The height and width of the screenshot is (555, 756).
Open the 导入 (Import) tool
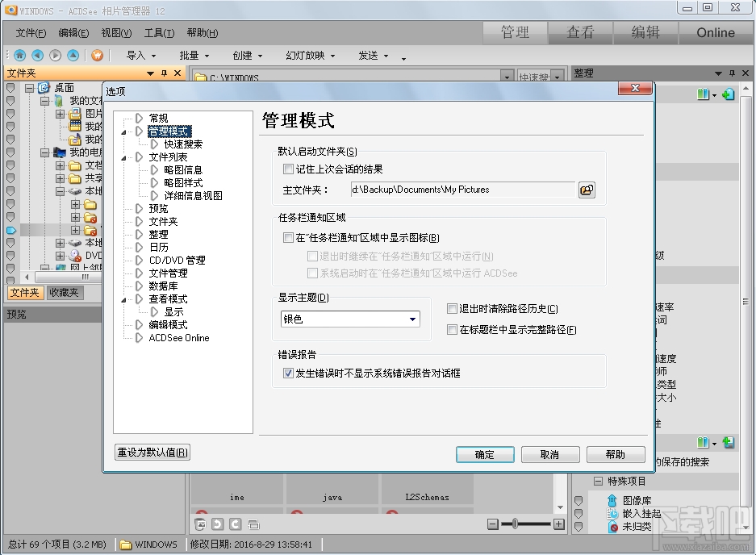pos(137,56)
